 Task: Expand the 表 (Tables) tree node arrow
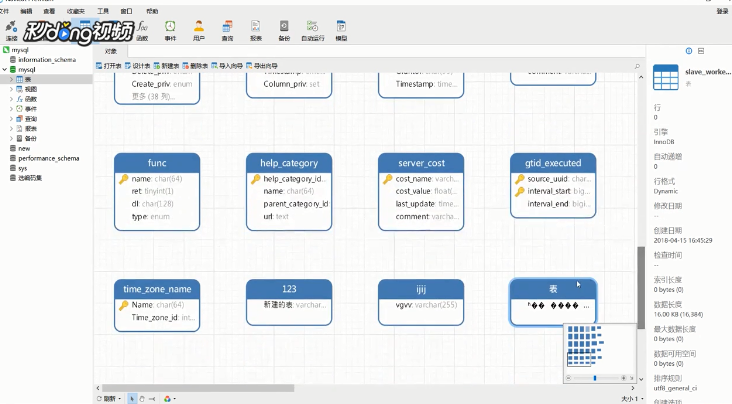tap(11, 79)
